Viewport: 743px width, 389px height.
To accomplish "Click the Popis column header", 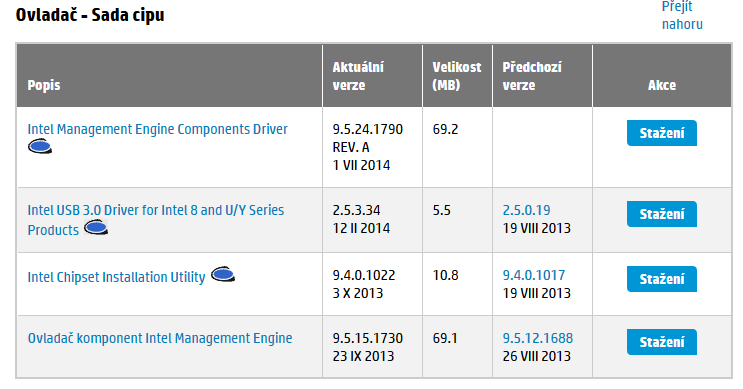I will (44, 85).
